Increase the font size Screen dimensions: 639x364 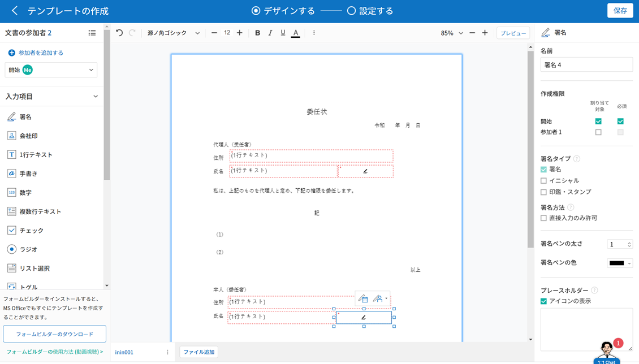coord(240,33)
